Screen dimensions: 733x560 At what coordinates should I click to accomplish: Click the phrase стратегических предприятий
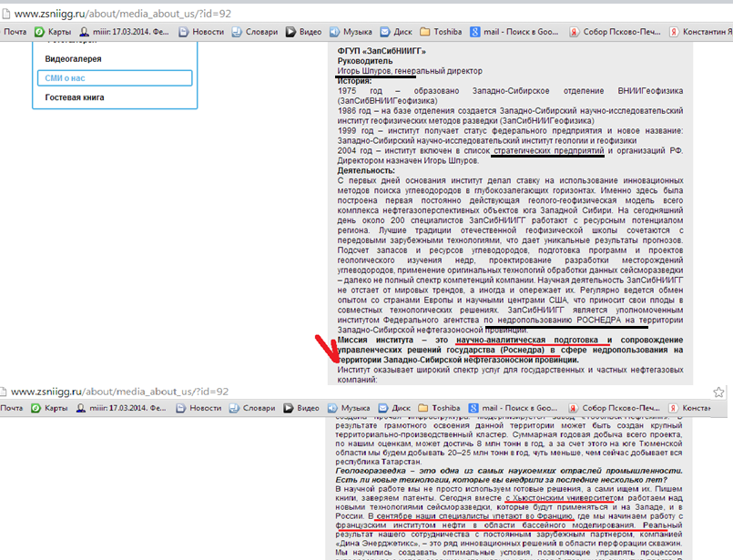pos(549,150)
